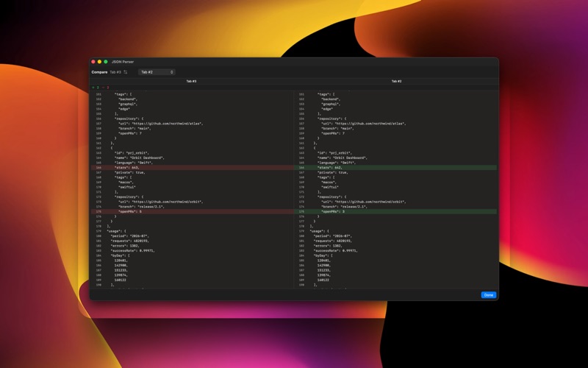Click "graphql" tag line in Tab #3 pane

coord(127,104)
